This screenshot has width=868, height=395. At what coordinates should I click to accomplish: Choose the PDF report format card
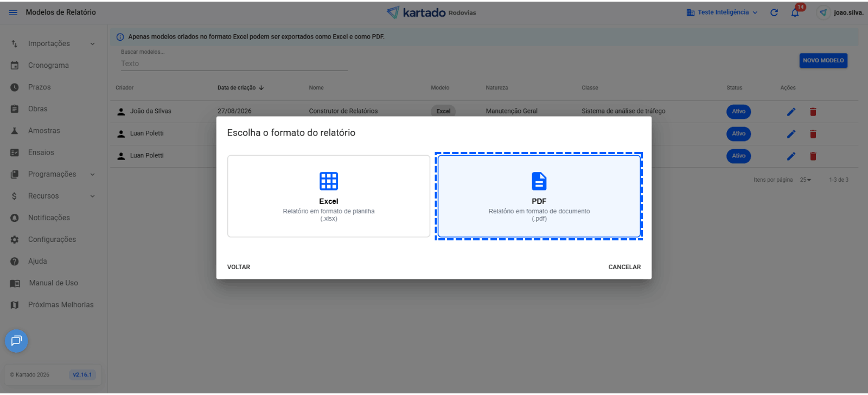[x=539, y=196]
